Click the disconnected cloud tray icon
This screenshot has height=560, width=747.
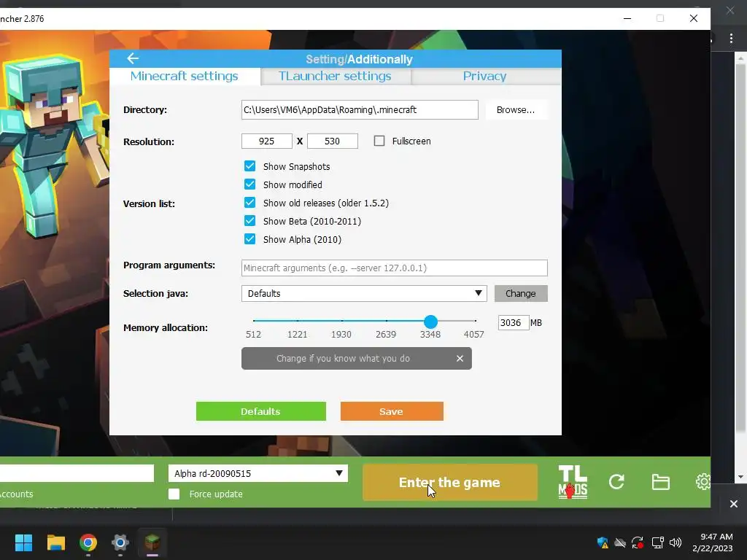click(620, 542)
